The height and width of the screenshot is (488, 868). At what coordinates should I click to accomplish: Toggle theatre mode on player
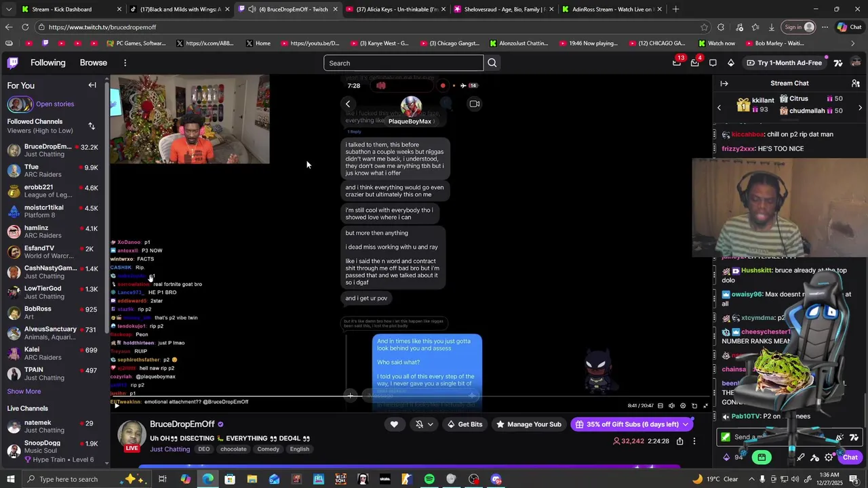(694, 406)
